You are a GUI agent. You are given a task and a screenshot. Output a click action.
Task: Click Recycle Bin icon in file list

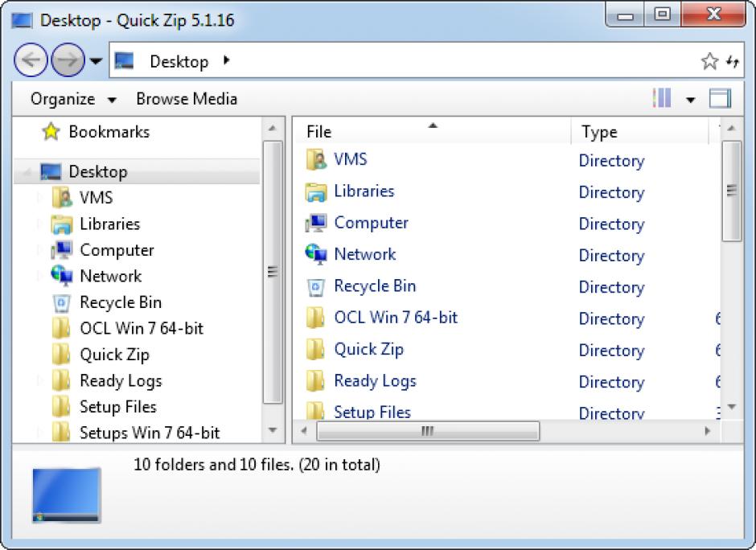pos(315,287)
